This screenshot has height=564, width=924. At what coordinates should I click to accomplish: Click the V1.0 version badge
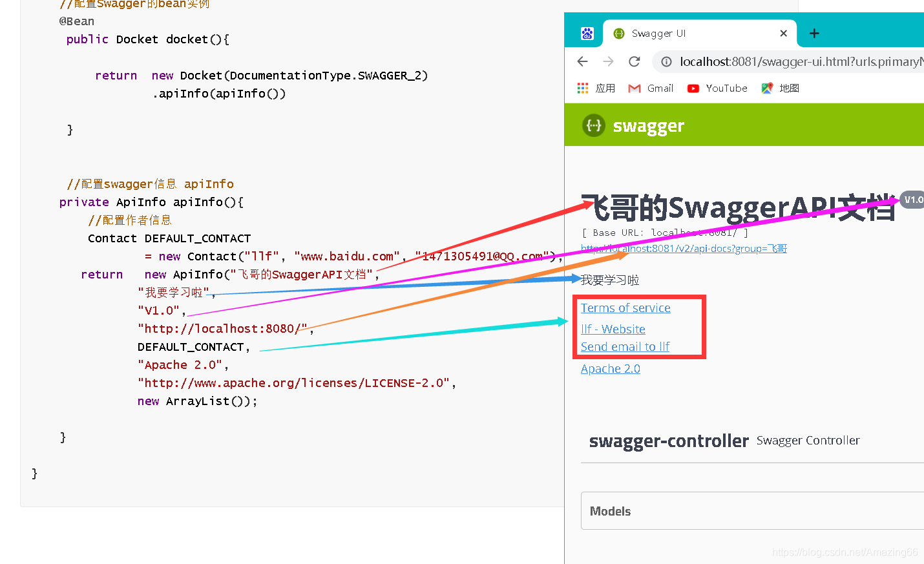coord(912,200)
